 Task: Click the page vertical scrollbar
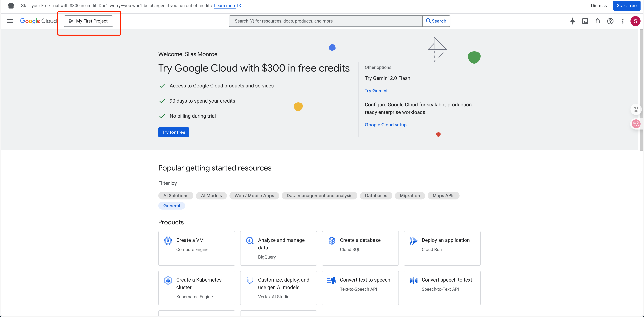click(x=641, y=90)
